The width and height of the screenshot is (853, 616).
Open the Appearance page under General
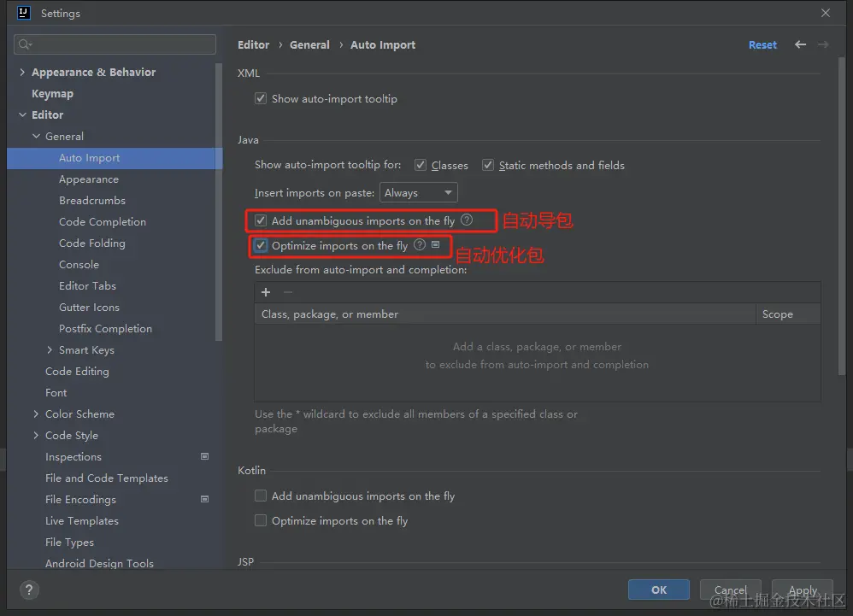89,179
